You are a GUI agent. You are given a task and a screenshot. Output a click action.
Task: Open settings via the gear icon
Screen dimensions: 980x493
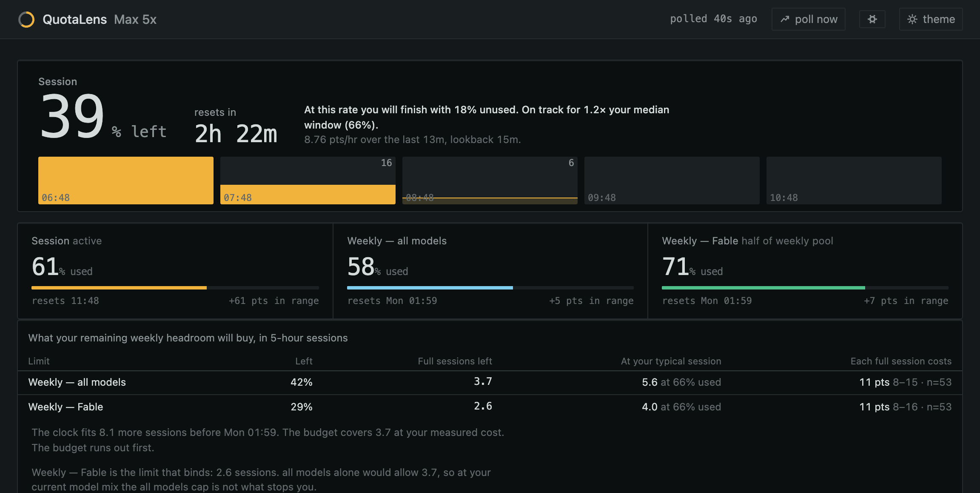(x=872, y=19)
